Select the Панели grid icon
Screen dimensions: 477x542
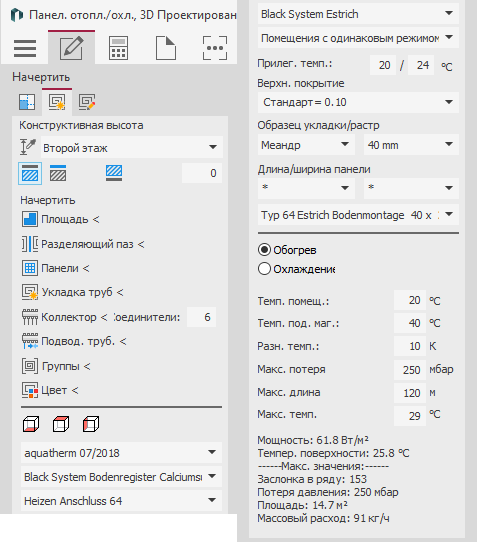(x=30, y=268)
